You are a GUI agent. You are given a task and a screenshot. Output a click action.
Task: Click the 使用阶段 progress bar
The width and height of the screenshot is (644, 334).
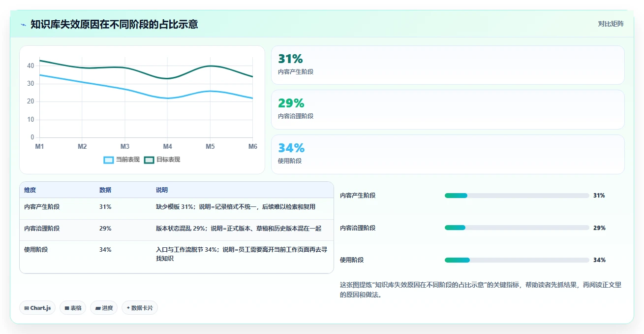click(517, 260)
